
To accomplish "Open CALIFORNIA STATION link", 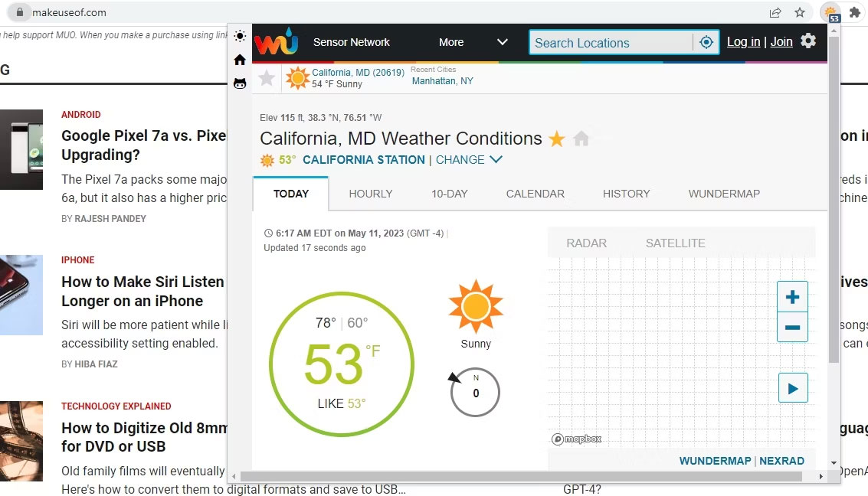I will [364, 160].
